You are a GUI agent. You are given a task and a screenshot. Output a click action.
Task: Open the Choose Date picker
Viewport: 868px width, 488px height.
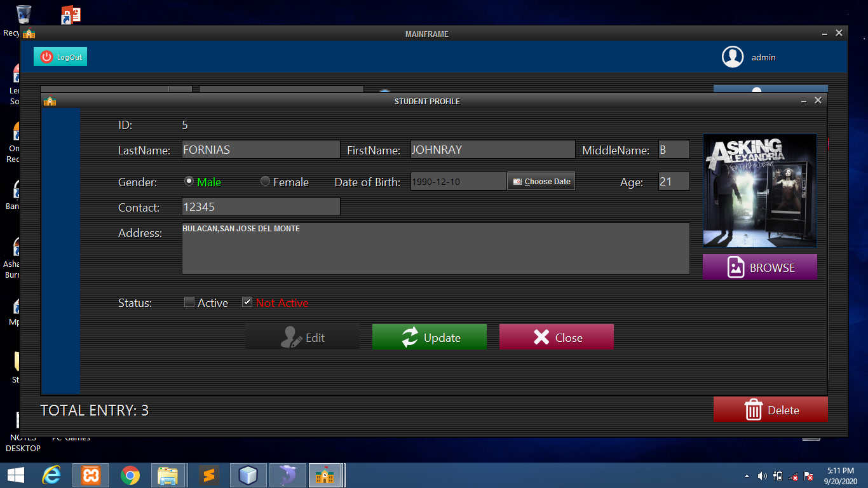pos(541,181)
